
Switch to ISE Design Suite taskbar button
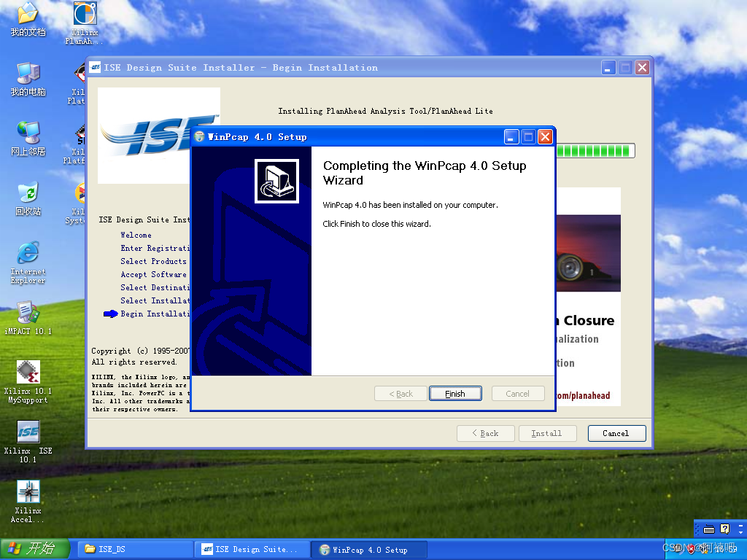(x=252, y=549)
